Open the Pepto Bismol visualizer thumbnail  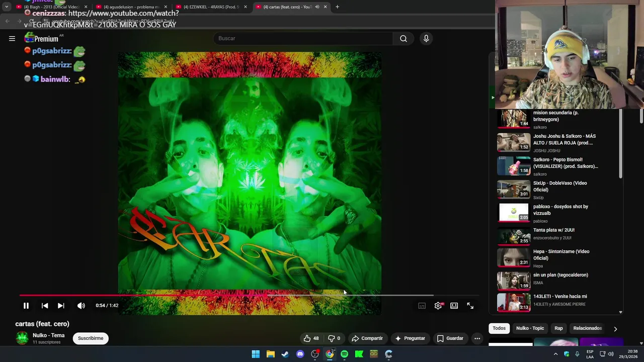(x=514, y=166)
